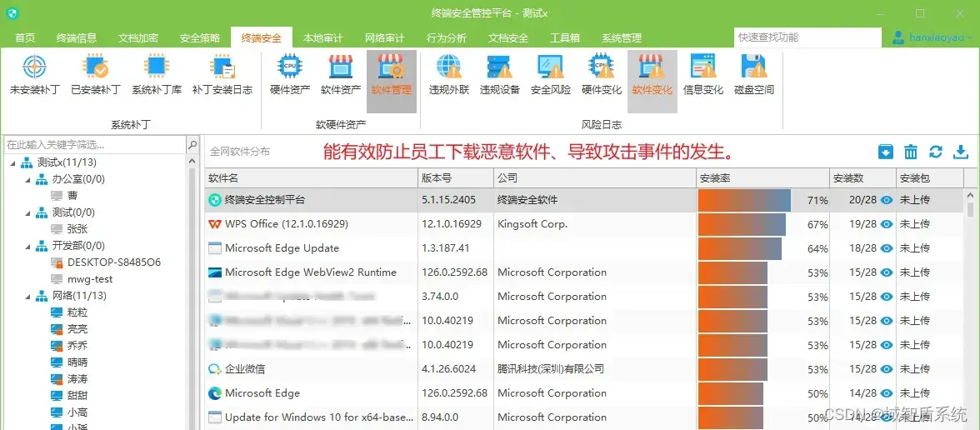This screenshot has height=430, width=980.
Task: Switch to the 行为分析 tab
Action: [447, 38]
